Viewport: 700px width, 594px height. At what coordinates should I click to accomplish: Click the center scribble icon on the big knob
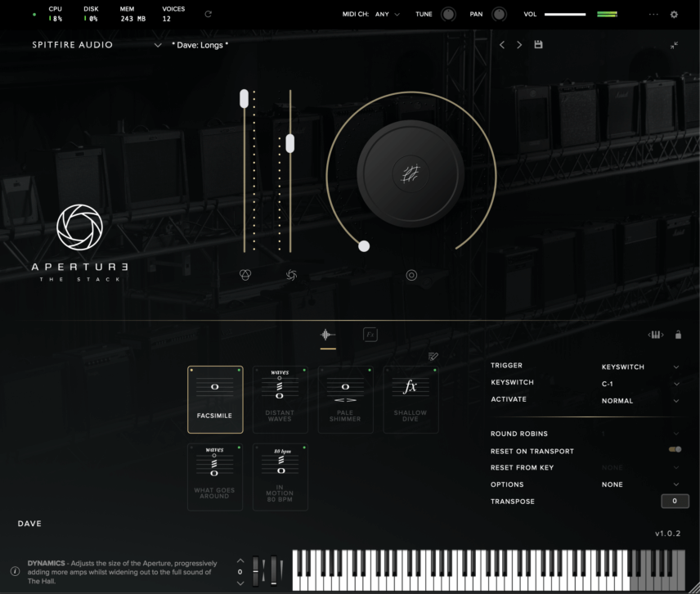(x=411, y=173)
